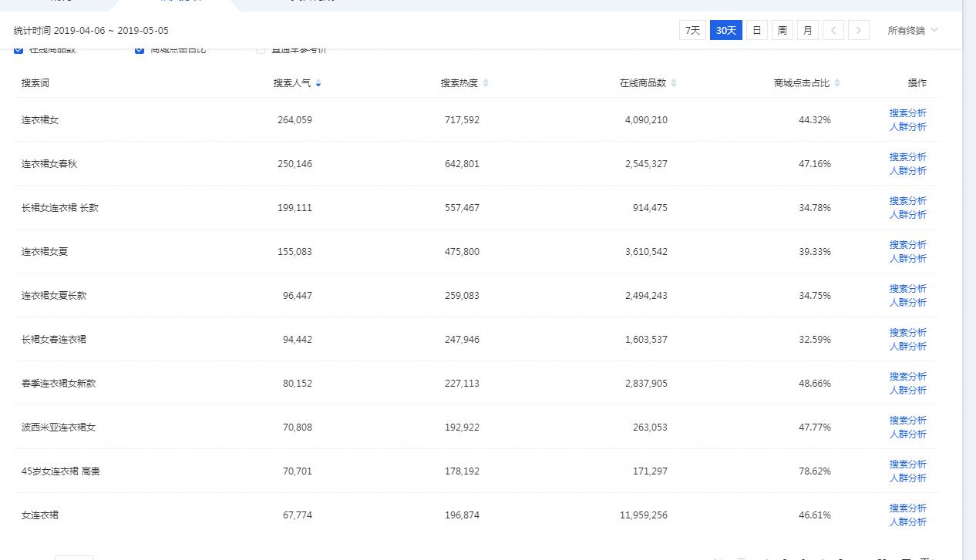Viewport: 976px width, 560px height.
Task: Sort by 商城点击占比 column arrow
Action: [837, 83]
